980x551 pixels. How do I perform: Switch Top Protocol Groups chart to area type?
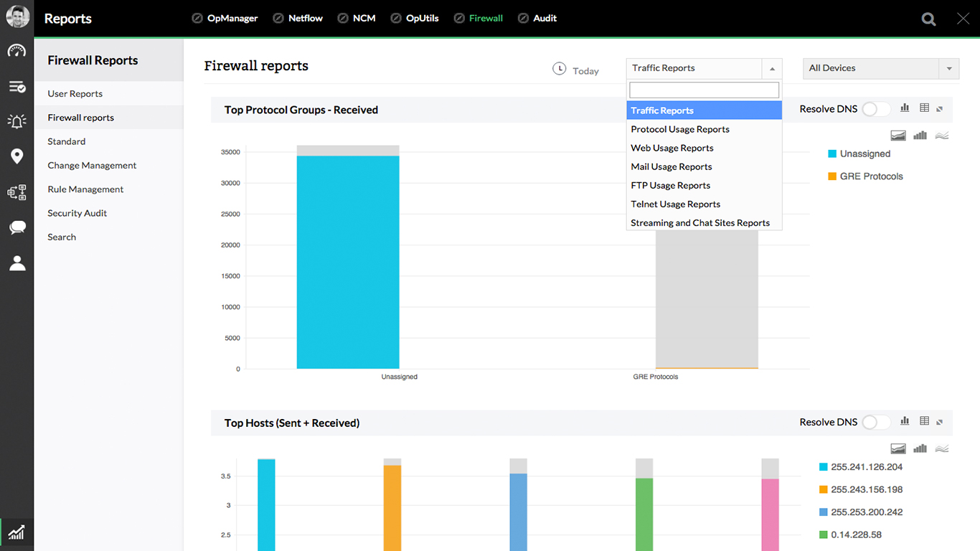[898, 135]
